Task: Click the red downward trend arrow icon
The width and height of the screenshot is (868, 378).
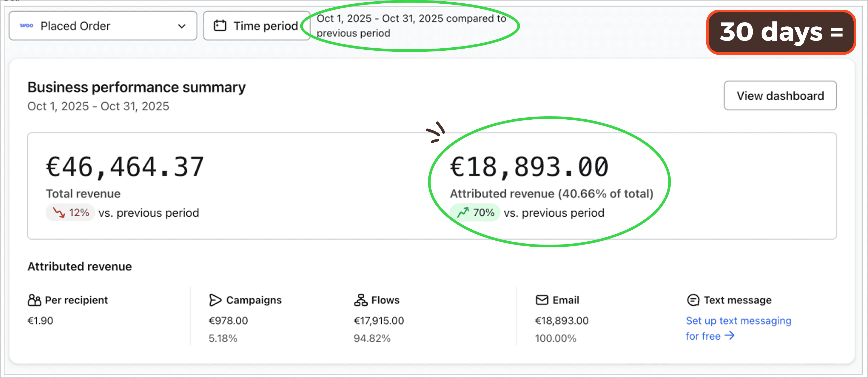Action: [x=59, y=212]
